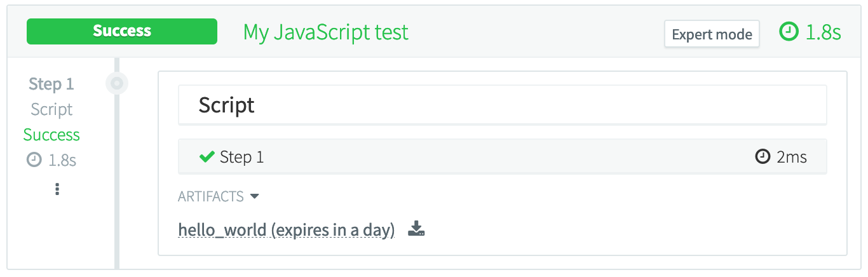Select Step 1 label in the sidebar
This screenshot has height=277, width=868.
51,84
